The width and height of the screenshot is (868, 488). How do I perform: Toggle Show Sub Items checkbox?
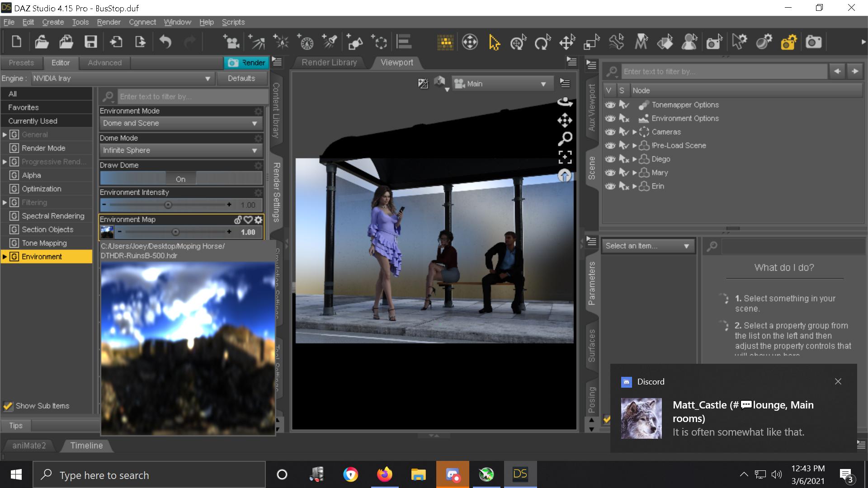(8, 406)
